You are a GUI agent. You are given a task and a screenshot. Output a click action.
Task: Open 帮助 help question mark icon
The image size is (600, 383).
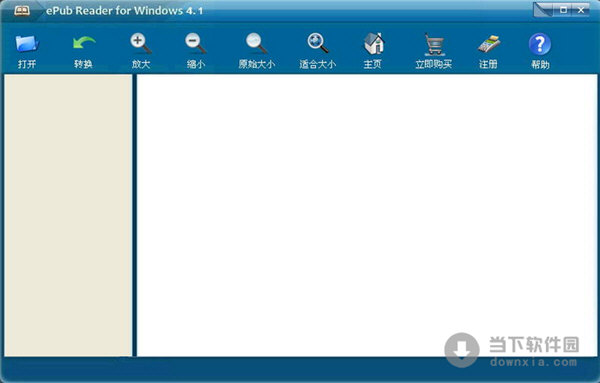(540, 44)
